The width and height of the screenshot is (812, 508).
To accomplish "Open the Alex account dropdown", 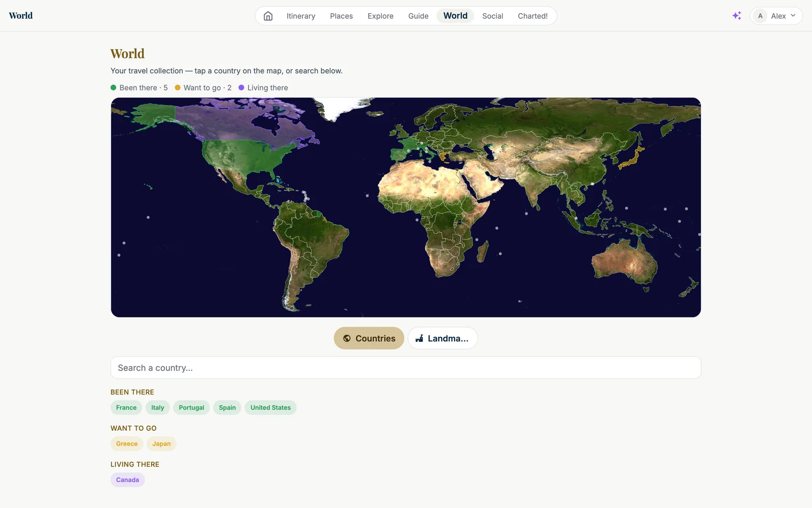I will (x=776, y=16).
